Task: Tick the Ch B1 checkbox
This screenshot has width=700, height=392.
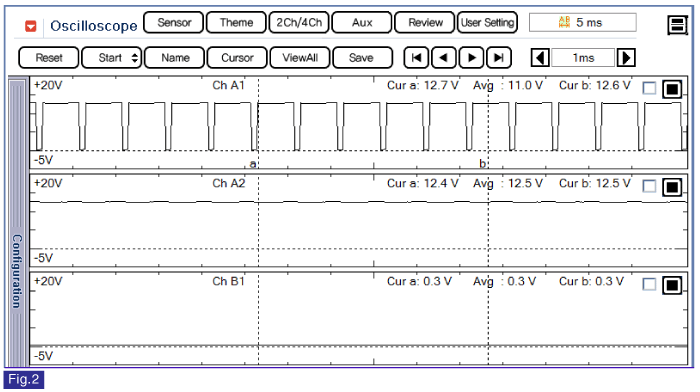Action: (649, 284)
